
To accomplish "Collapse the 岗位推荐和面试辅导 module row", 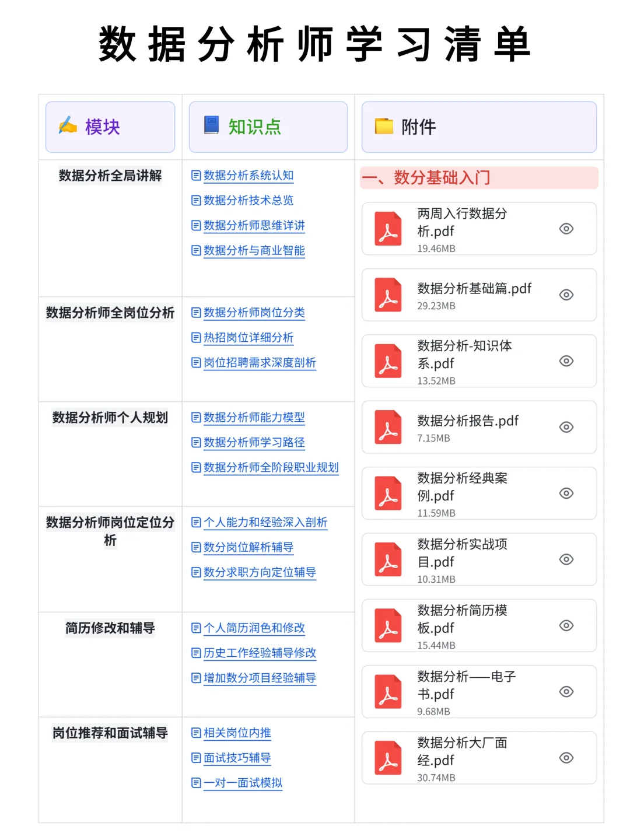I will 110,733.
